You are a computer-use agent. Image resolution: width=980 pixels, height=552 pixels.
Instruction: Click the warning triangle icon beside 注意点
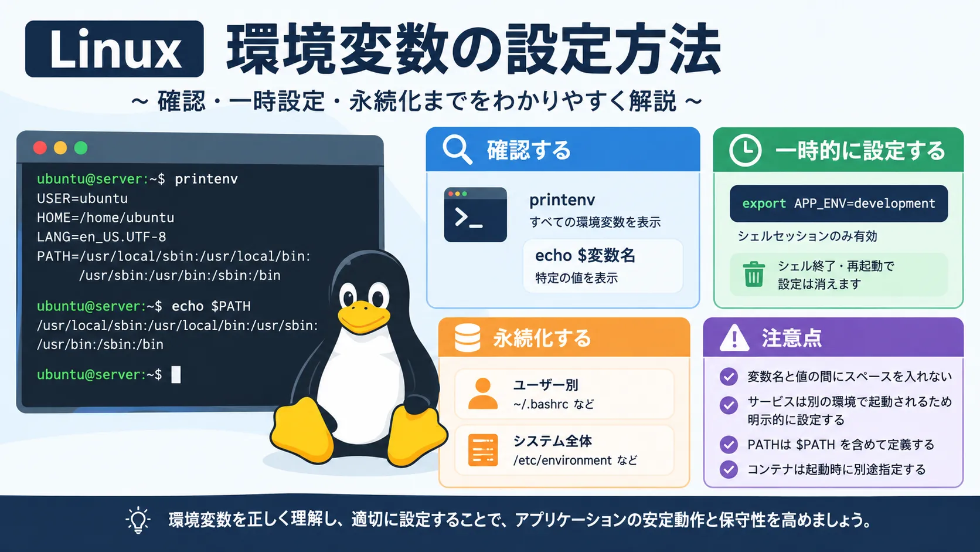(x=734, y=338)
